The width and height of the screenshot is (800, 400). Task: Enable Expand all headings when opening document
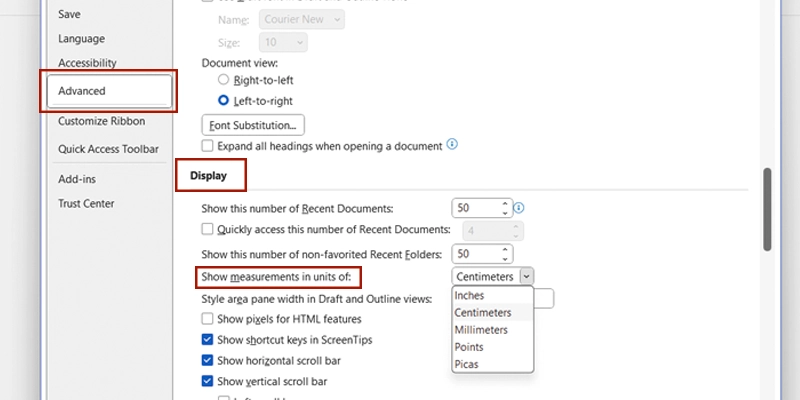point(208,146)
